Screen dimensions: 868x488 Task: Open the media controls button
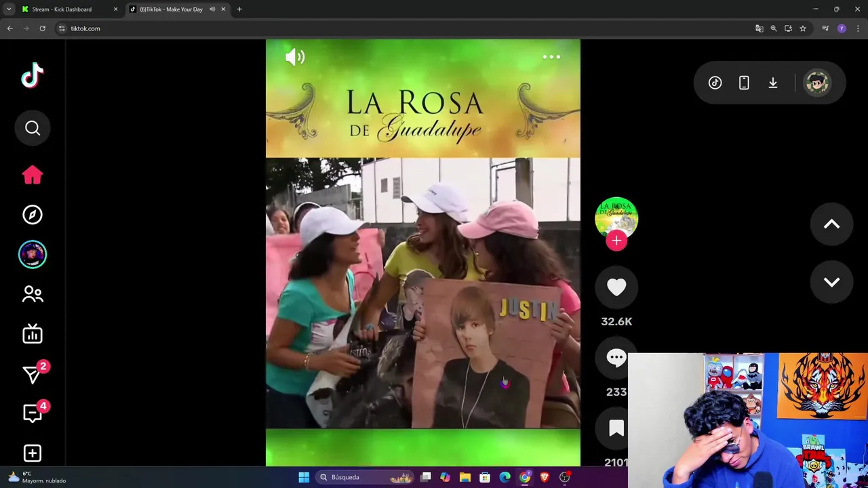pyautogui.click(x=825, y=28)
